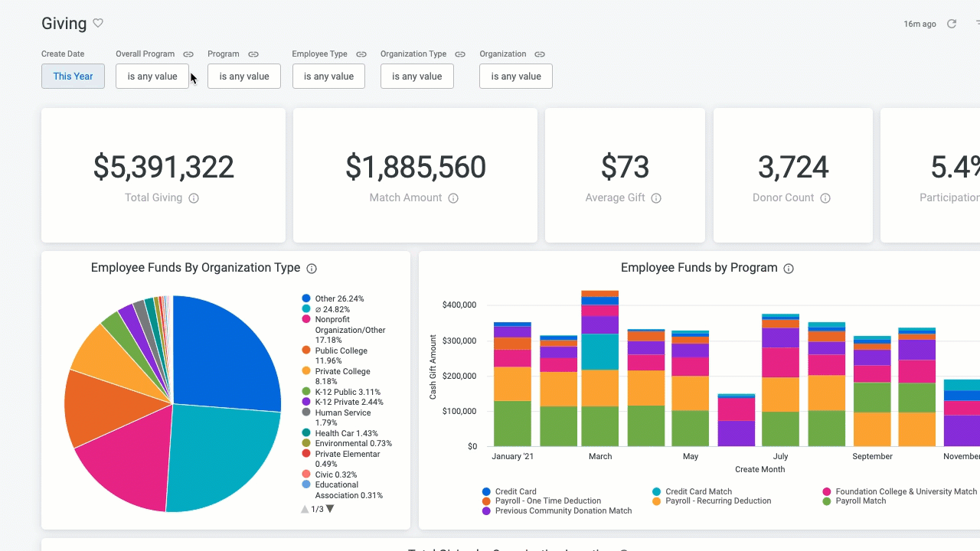This screenshot has height=551, width=980.
Task: Click the 3,724 Donor Count value
Action: [x=793, y=167]
